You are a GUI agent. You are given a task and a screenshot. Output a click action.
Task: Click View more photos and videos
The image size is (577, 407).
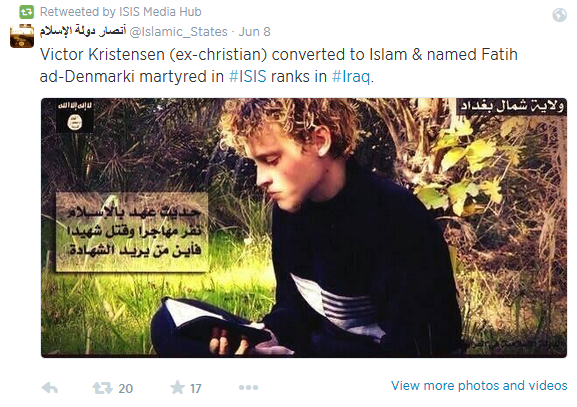click(x=479, y=385)
